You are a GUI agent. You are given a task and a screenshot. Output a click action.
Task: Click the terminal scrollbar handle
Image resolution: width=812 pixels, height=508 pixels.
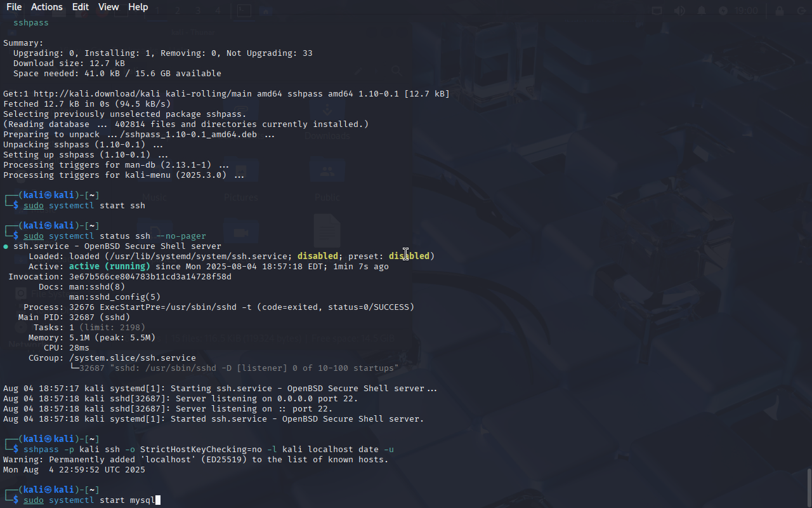pyautogui.click(x=809, y=488)
